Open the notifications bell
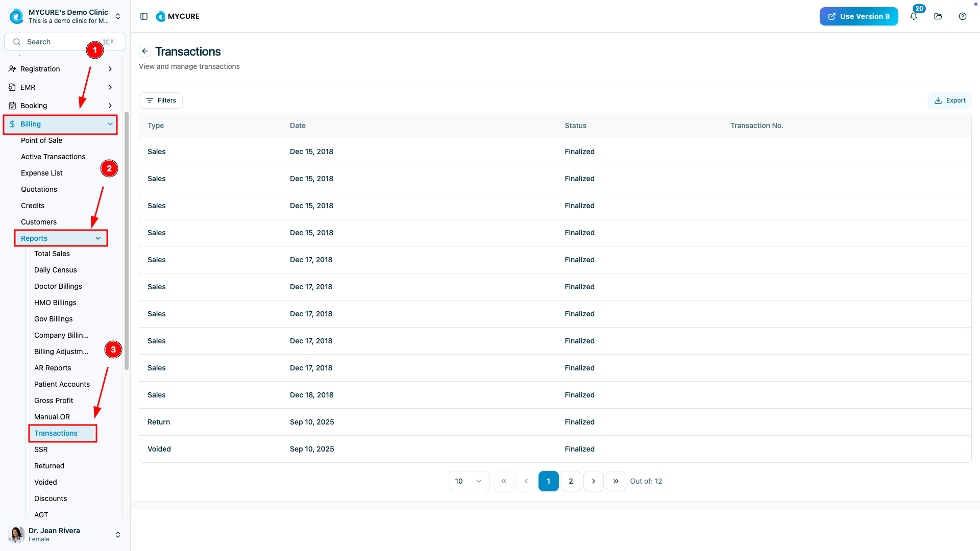 pos(914,16)
